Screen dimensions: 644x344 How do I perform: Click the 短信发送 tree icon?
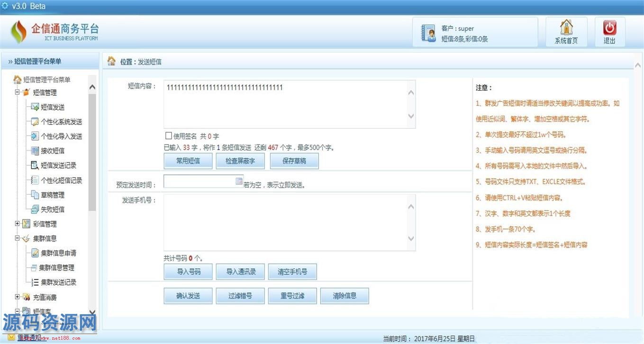click(35, 107)
